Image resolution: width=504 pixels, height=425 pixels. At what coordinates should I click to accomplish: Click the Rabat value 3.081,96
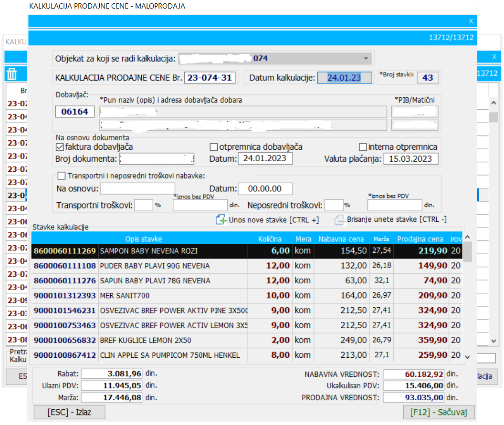[x=111, y=374]
